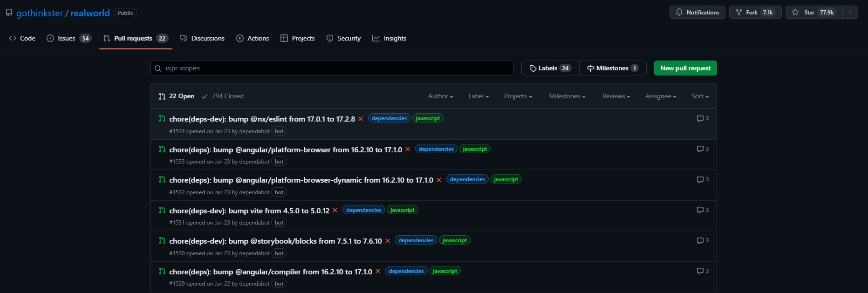Click the fork icon for the repository

click(x=739, y=13)
